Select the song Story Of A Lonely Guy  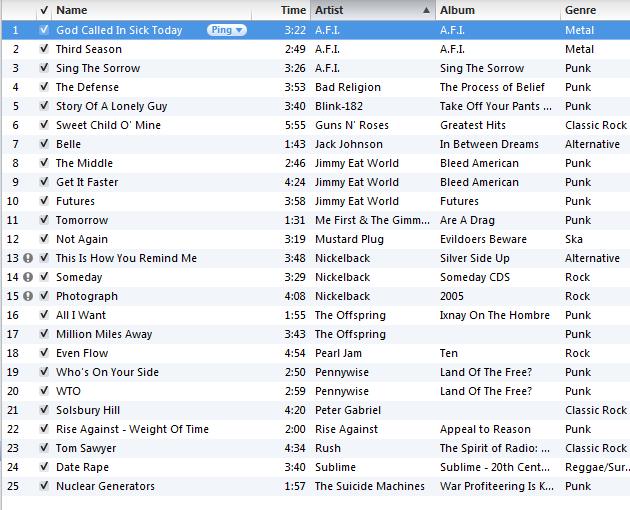111,106
